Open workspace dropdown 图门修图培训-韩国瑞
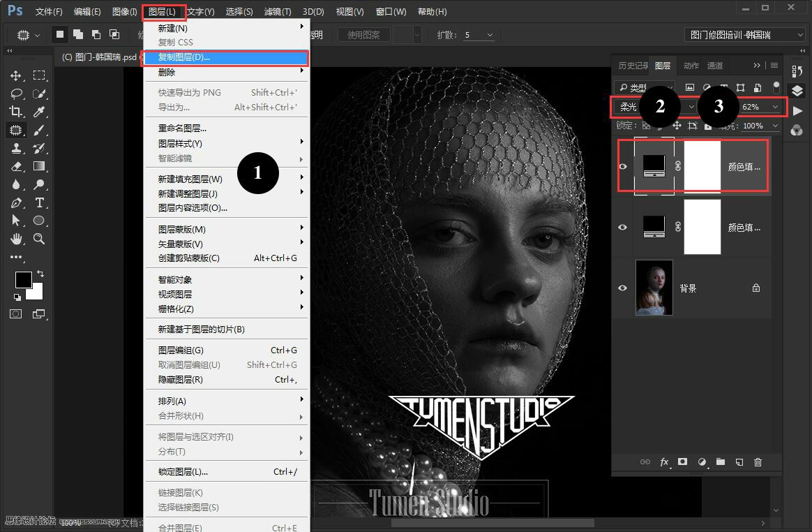 click(744, 35)
